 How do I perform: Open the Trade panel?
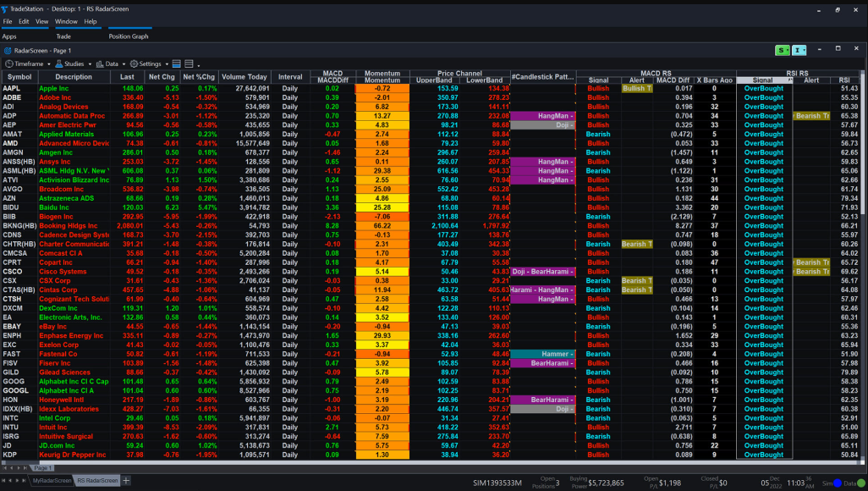pyautogui.click(x=63, y=36)
